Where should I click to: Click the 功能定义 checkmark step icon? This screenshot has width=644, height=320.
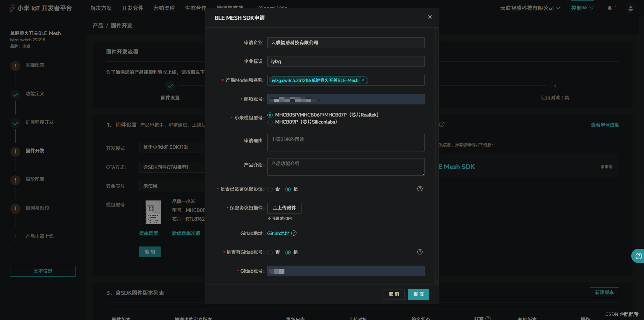coord(15,95)
